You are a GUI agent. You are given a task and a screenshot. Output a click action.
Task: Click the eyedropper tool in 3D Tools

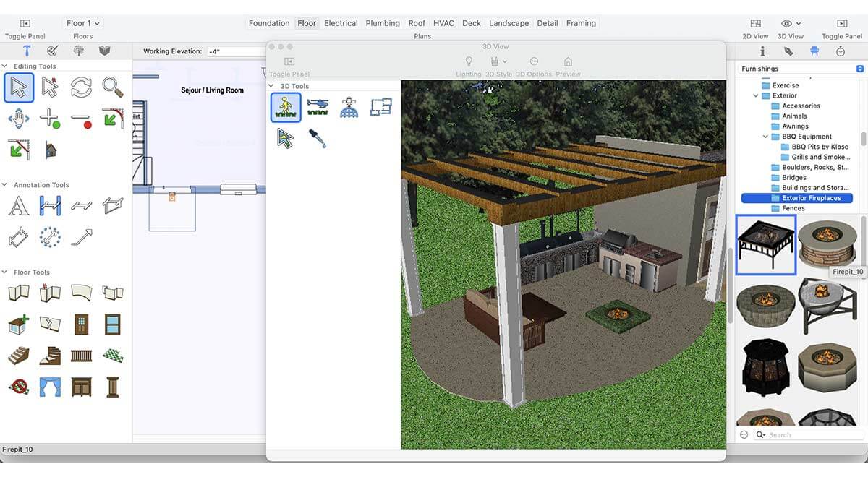click(318, 138)
